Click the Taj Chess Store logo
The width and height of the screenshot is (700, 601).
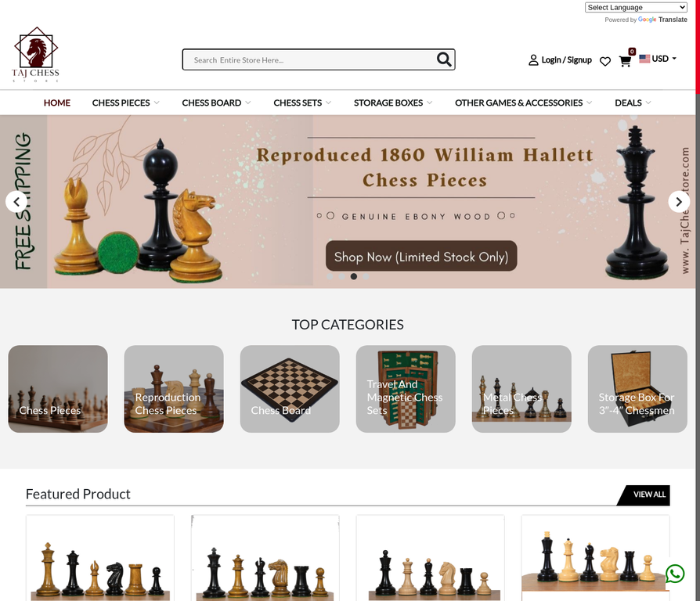[36, 55]
